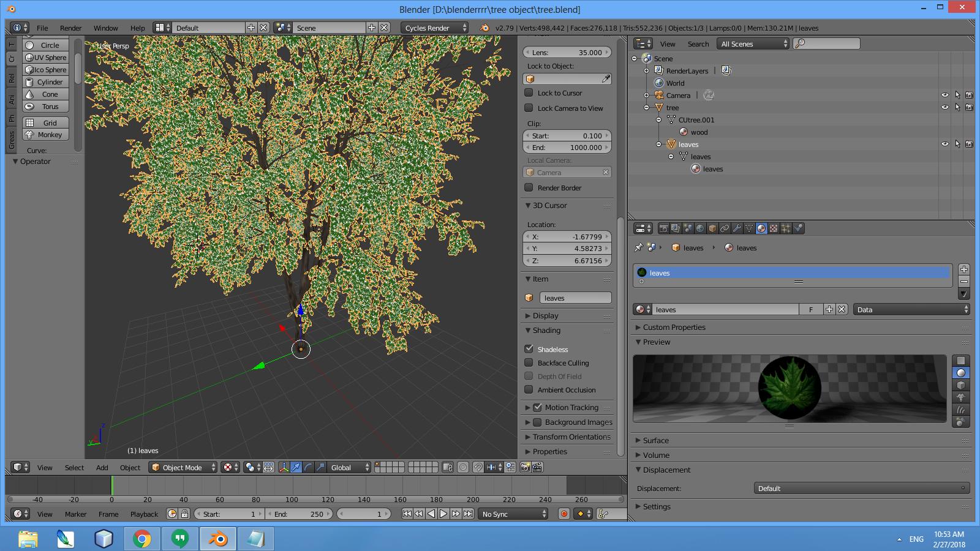
Task: Open the Object Mode dropdown
Action: (x=183, y=467)
